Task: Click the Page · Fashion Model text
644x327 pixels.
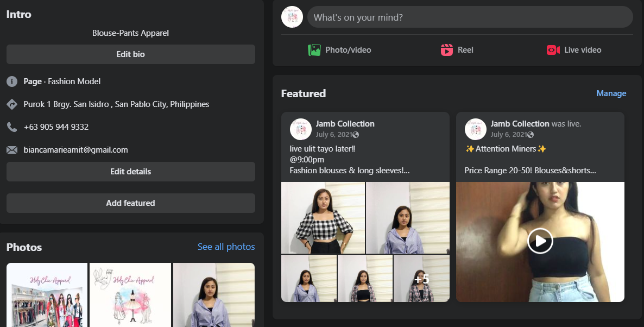Action: (x=62, y=81)
